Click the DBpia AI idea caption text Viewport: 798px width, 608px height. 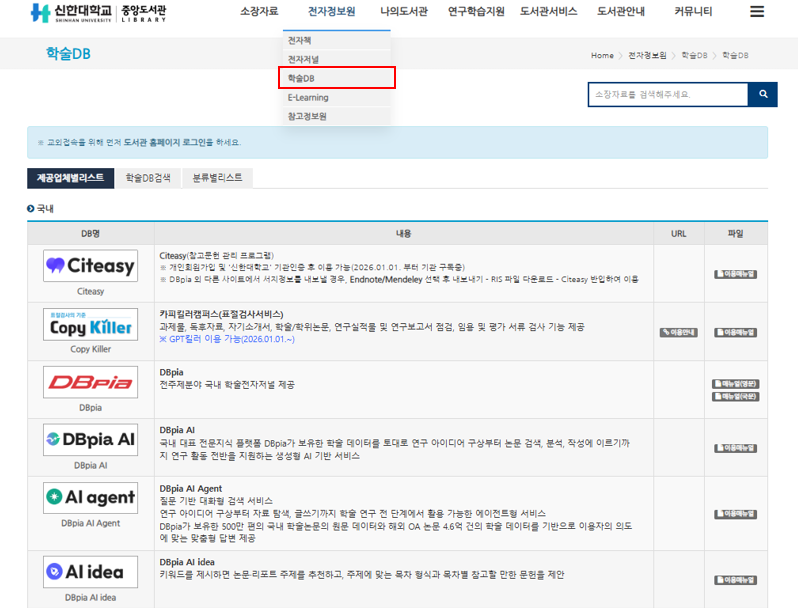click(91, 597)
